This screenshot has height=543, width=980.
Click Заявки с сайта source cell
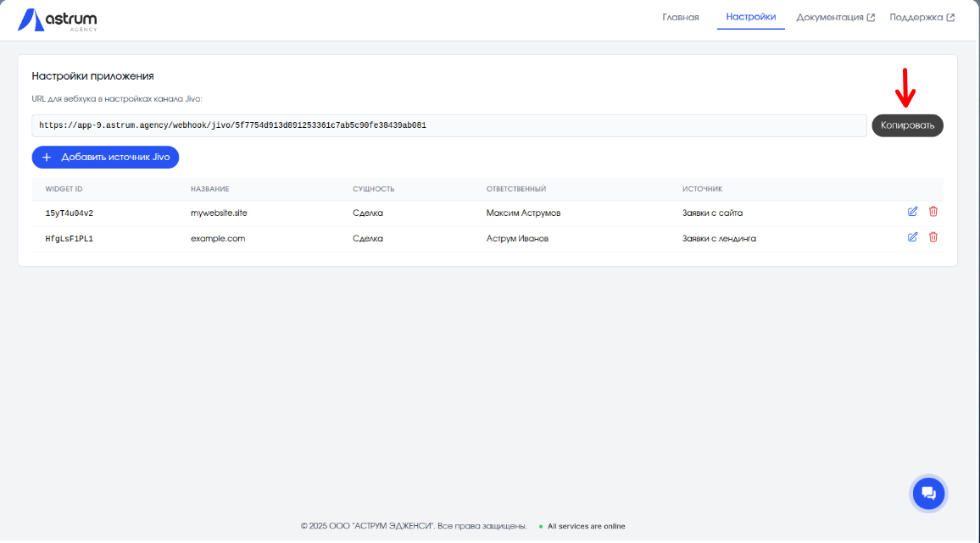click(x=712, y=213)
